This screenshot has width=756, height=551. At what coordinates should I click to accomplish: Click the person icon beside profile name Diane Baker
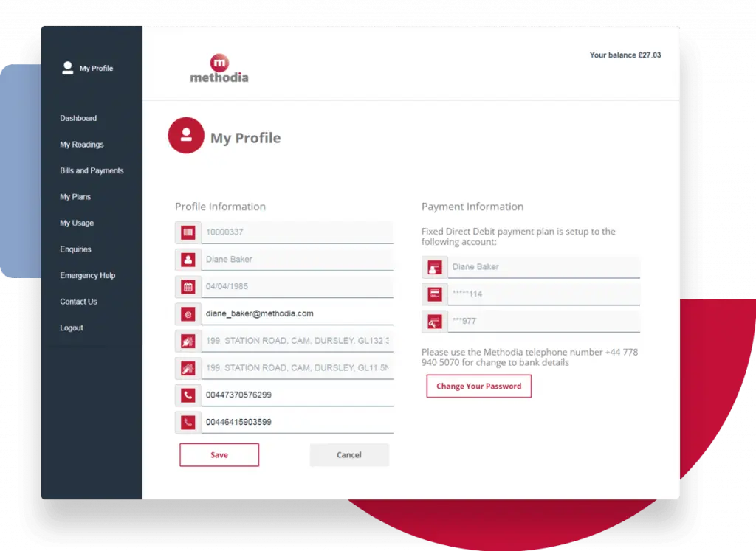click(x=188, y=260)
